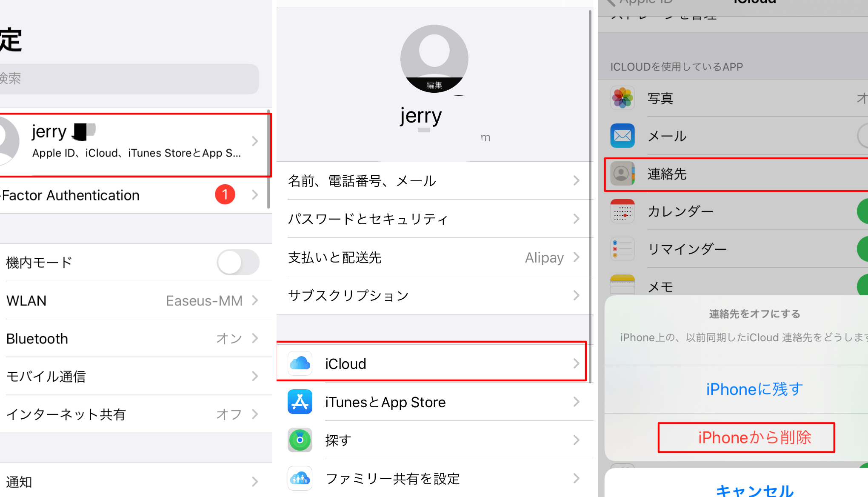Tap インターネット共有 status オフ

pos(229,414)
